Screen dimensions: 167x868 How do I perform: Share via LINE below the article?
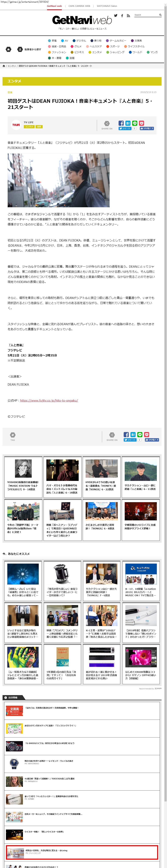tap(140, 435)
